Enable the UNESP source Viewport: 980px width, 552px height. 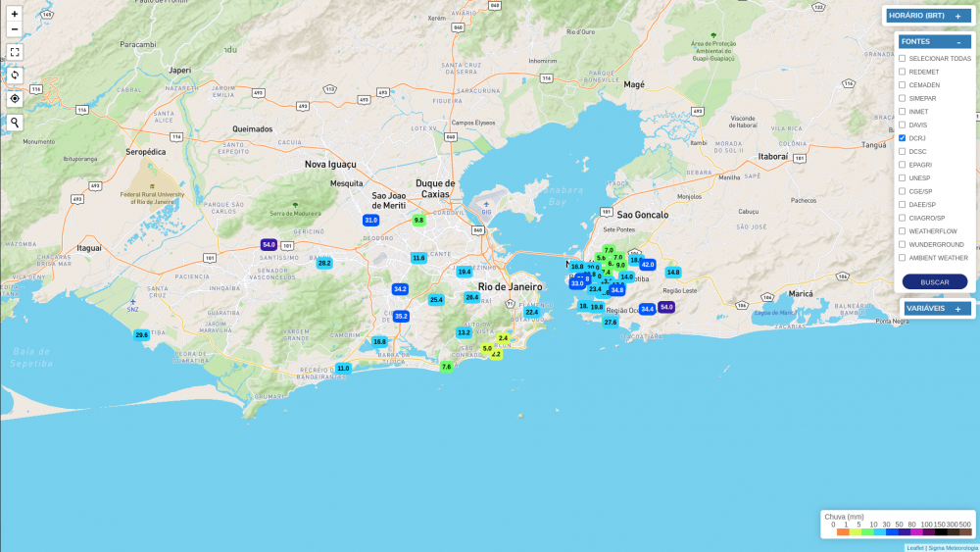tap(902, 178)
